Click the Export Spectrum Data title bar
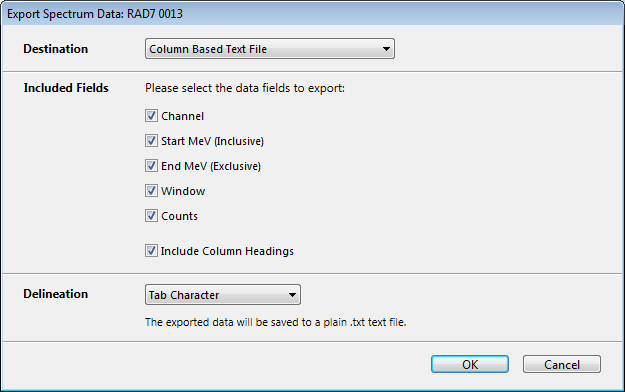The image size is (625, 392). point(312,14)
